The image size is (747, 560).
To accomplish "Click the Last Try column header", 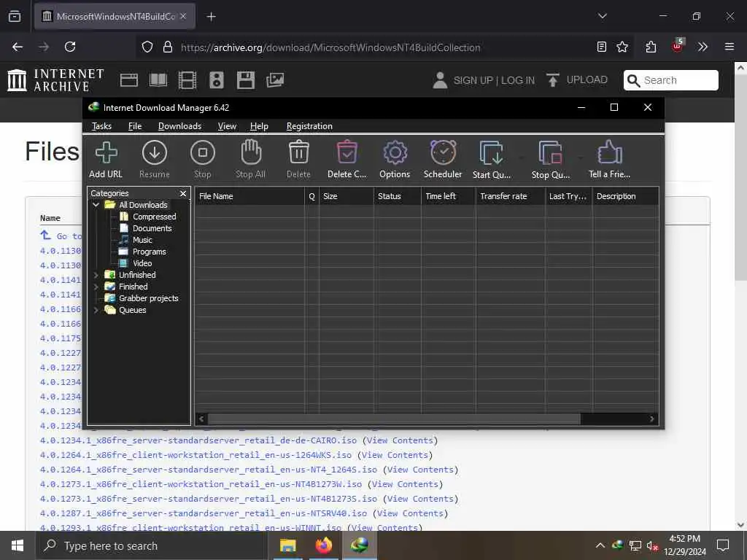I will coord(568,196).
